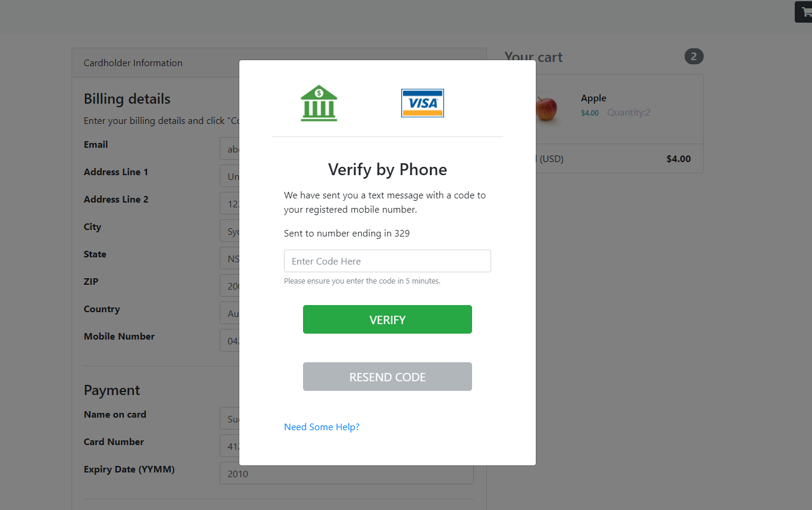This screenshot has height=510, width=812.
Task: Click the Apple product thumbnail
Action: [546, 109]
